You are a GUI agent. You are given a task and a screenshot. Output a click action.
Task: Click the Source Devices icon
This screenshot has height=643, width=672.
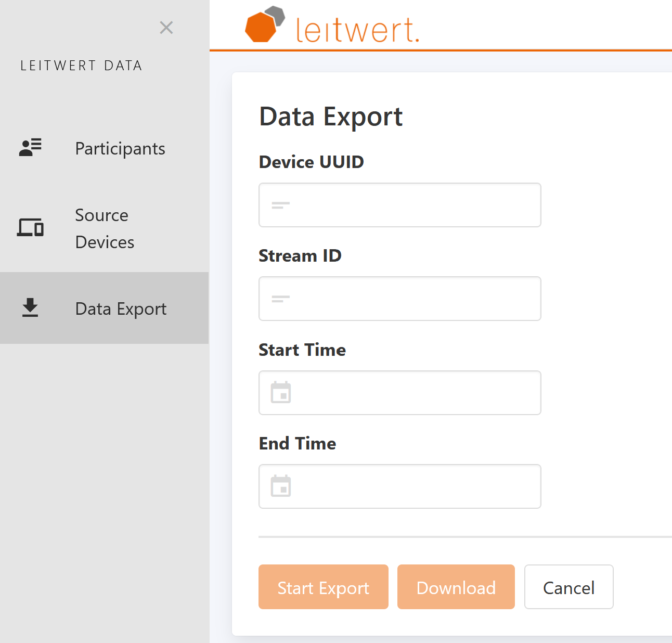[x=30, y=227]
